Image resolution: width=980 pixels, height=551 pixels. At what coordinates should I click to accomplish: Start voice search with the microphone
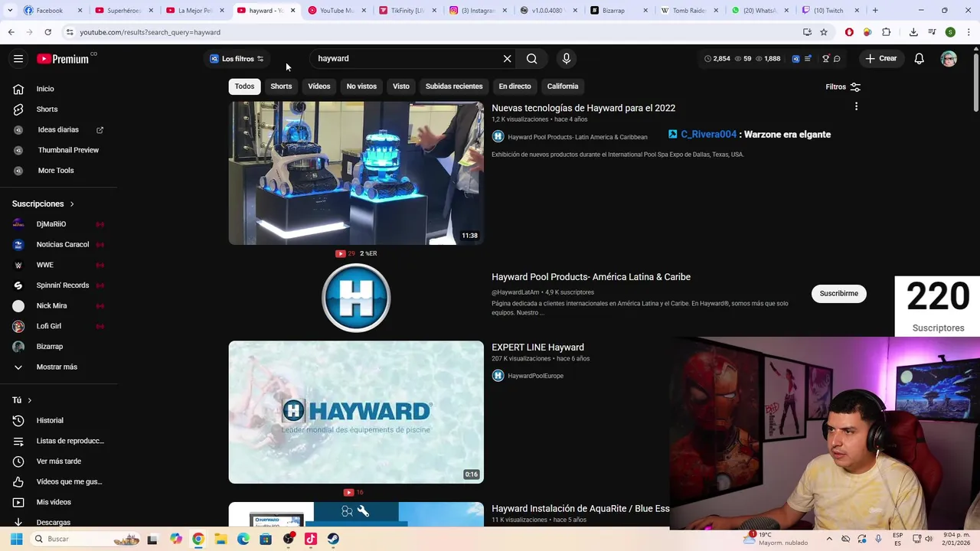point(567,59)
